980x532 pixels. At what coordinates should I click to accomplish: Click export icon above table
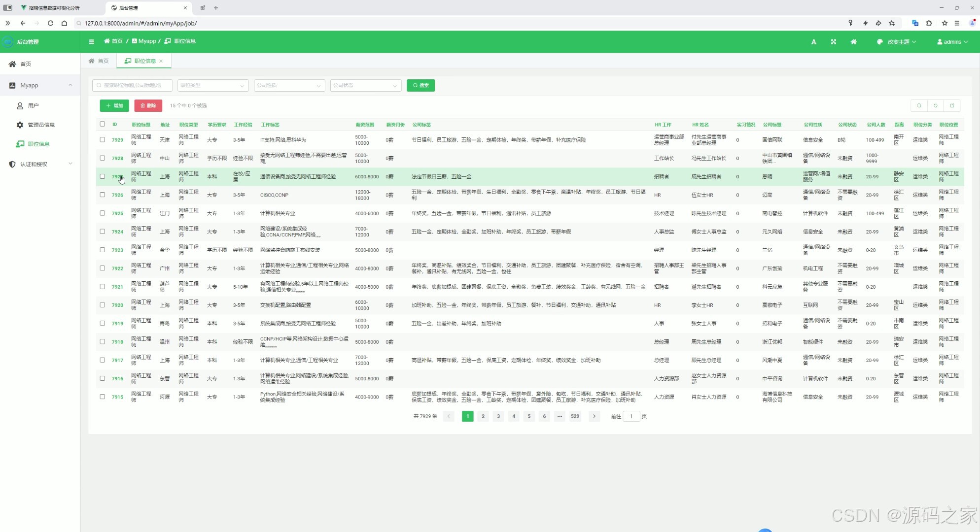952,105
